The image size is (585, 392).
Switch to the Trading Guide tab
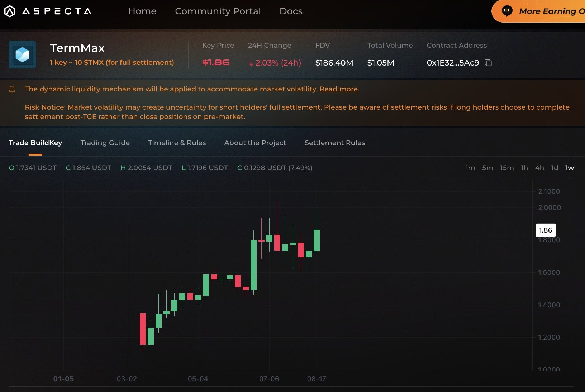pos(105,143)
